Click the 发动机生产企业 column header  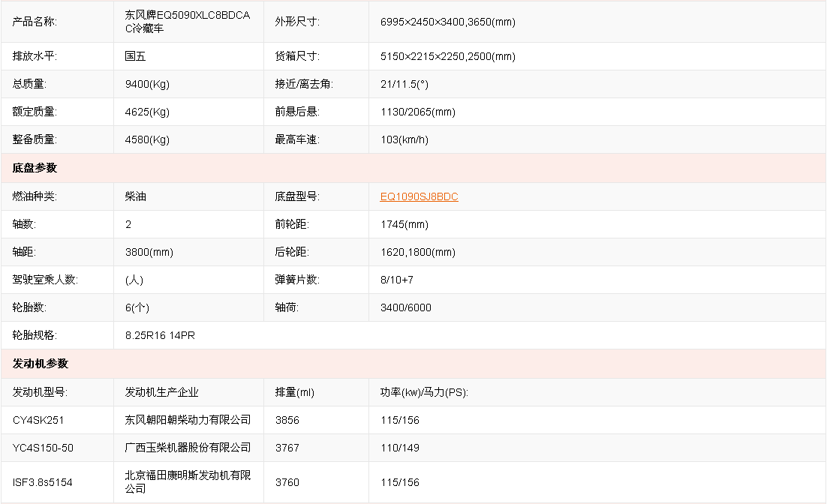point(161,392)
